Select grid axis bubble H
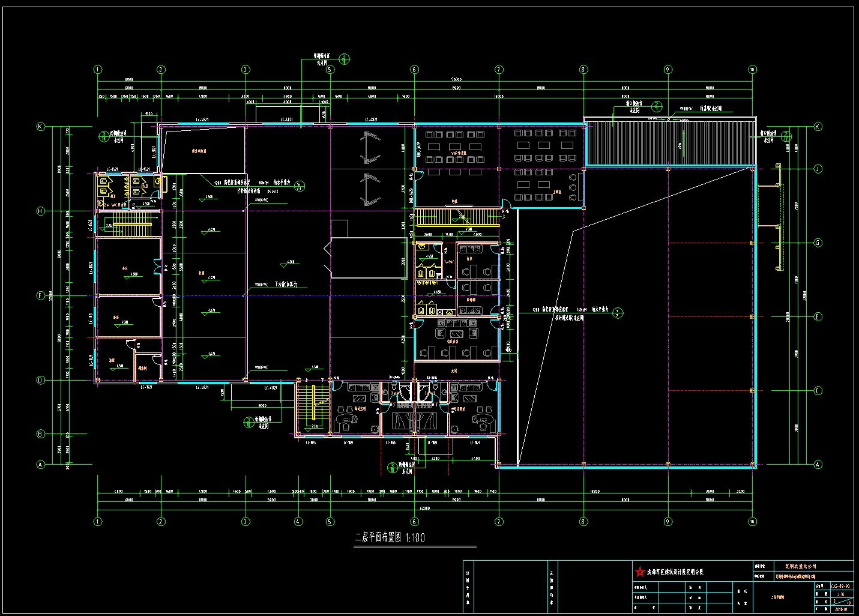Screen dimensions: 859x616 41,211
